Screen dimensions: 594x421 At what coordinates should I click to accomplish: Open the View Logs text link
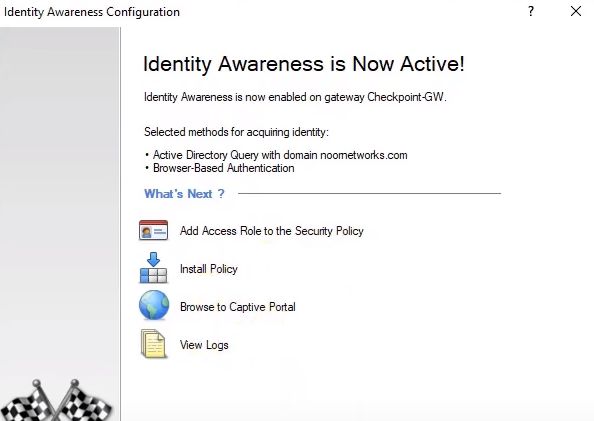204,345
